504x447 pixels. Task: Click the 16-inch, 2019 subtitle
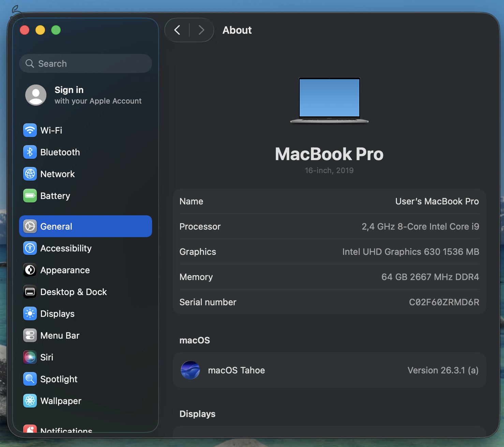point(329,170)
